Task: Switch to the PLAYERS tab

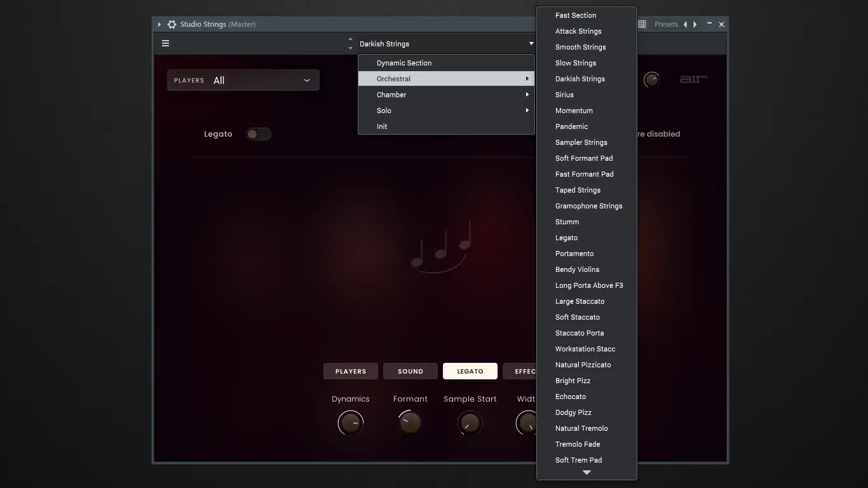Action: click(351, 371)
